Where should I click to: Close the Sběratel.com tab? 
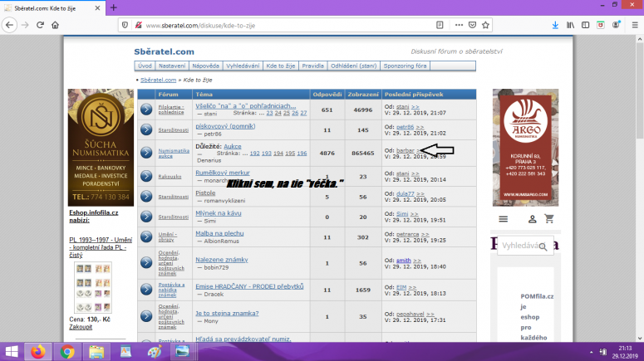click(x=97, y=7)
